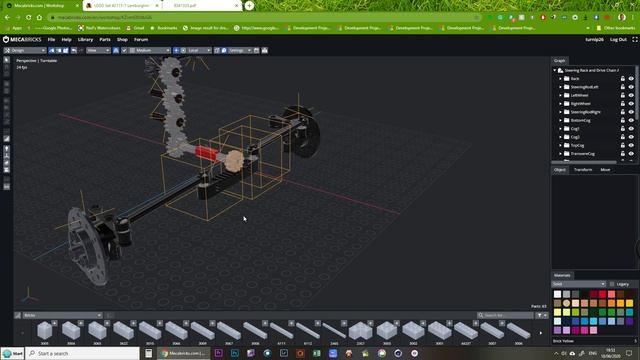This screenshot has height=360, width=640.
Task: Hide the BottomCog group
Action: click(631, 120)
